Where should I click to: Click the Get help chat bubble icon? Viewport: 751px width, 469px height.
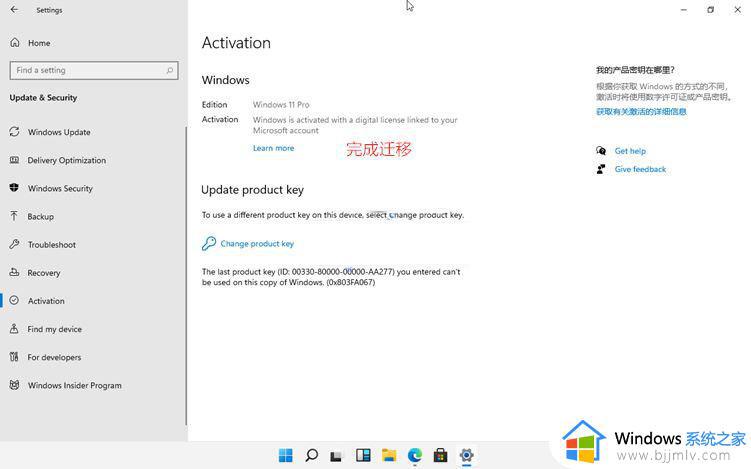tap(601, 151)
